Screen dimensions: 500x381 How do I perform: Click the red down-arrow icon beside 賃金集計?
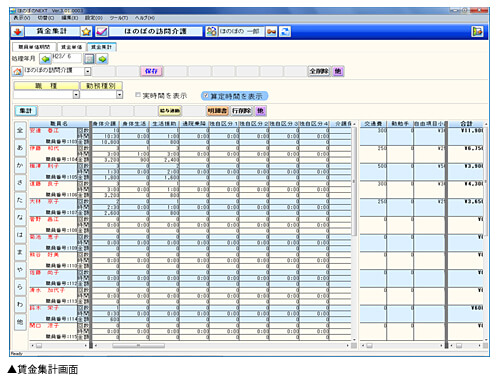(x=18, y=32)
